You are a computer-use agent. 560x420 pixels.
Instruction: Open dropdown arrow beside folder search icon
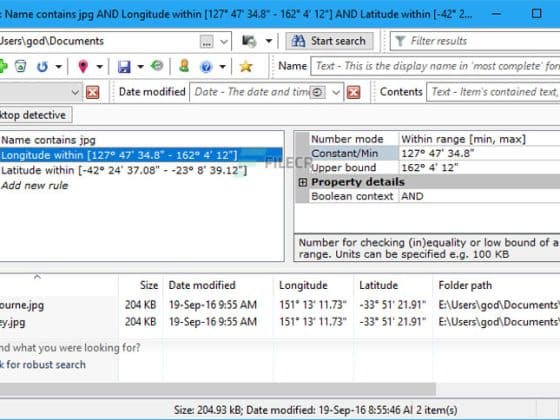[x=269, y=41]
